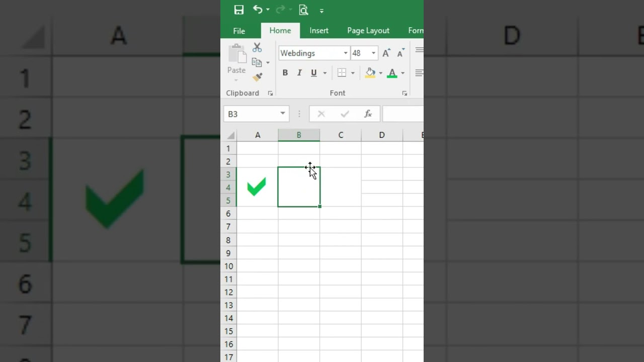Image resolution: width=644 pixels, height=362 pixels.
Task: Open the Page Layout tab
Action: tap(368, 31)
